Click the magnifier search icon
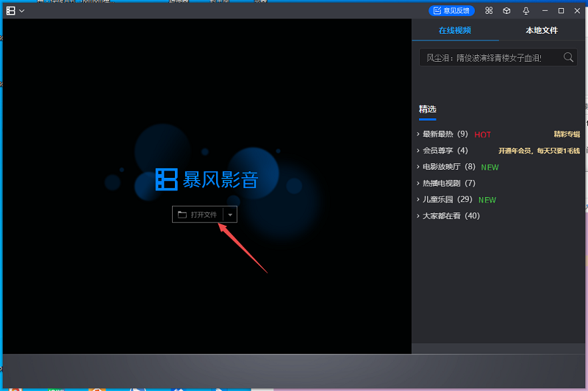This screenshot has width=588, height=391. coord(568,57)
